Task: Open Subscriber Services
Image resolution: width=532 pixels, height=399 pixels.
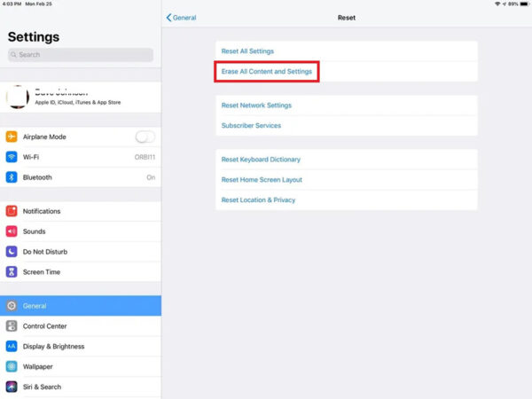Action: pyautogui.click(x=347, y=126)
